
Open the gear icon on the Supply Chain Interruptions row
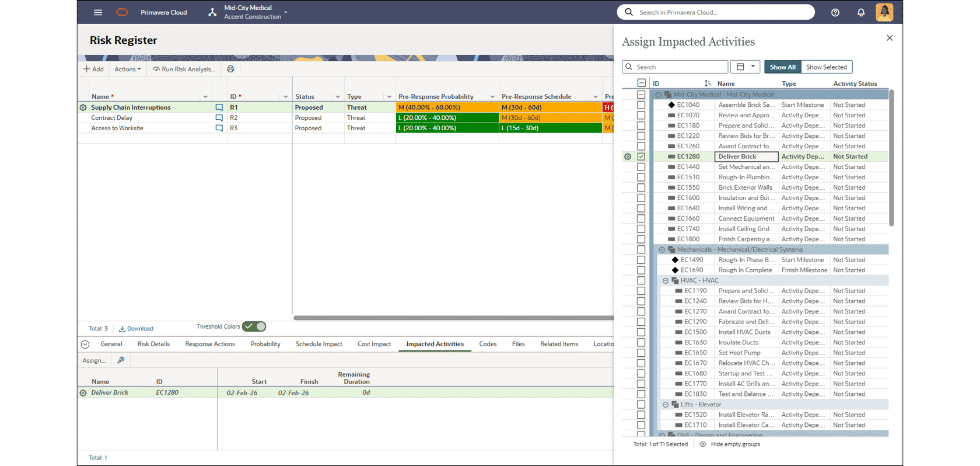(x=83, y=107)
